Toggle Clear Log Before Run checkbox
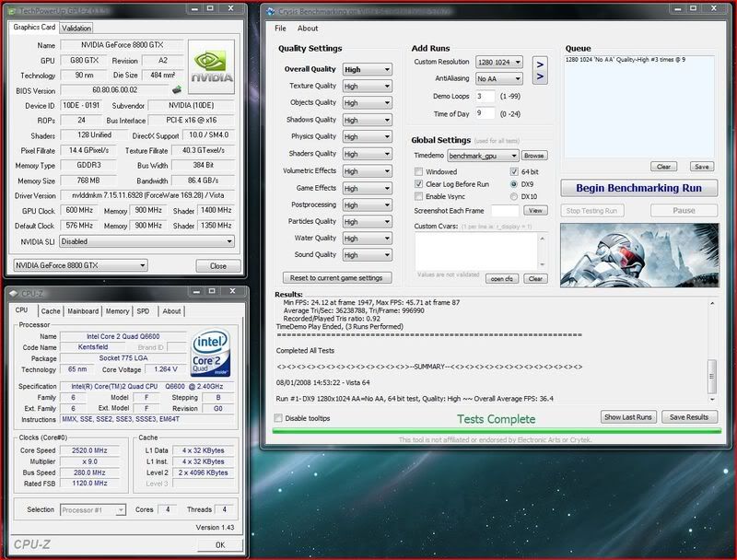Screen dimensions: 737x560 point(418,183)
